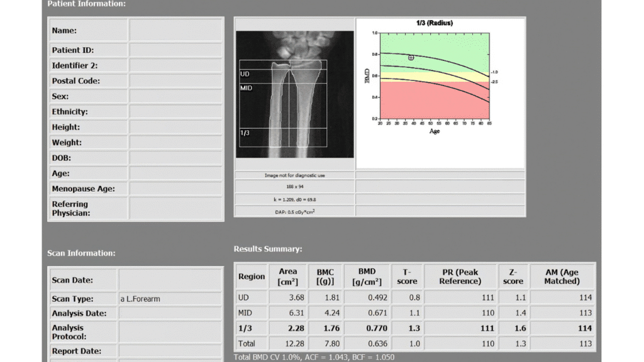Click the DOB entry box
This screenshot has width=644, height=362.
176,157
